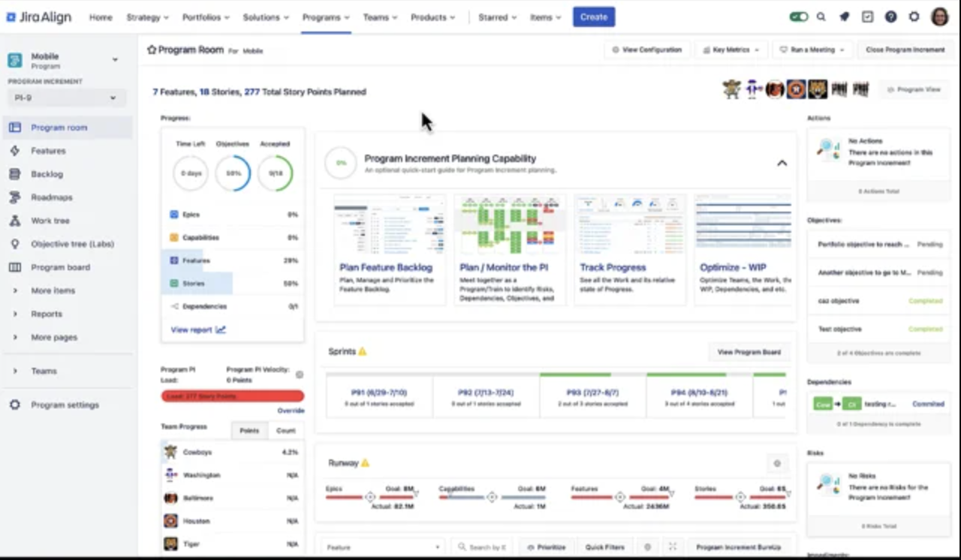Screen dimensions: 961x560
Task: Click the Program board icon in sidebar
Action: coord(14,267)
